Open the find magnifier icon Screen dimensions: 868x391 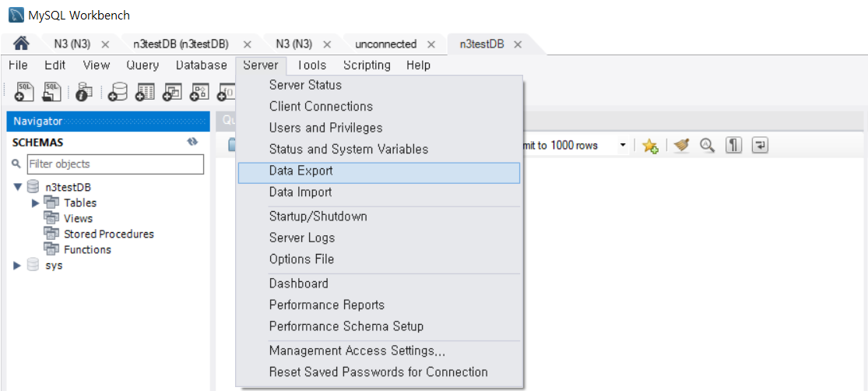(x=708, y=145)
